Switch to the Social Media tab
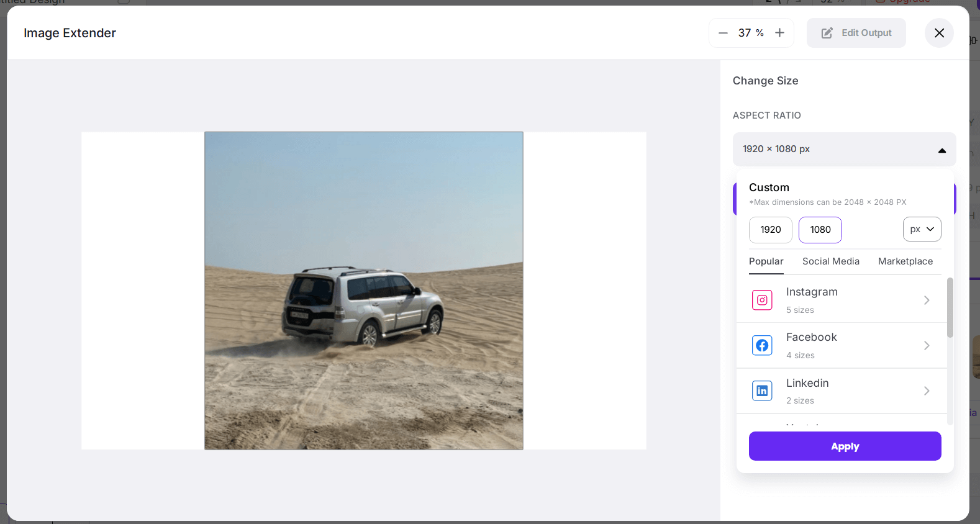 (x=831, y=261)
